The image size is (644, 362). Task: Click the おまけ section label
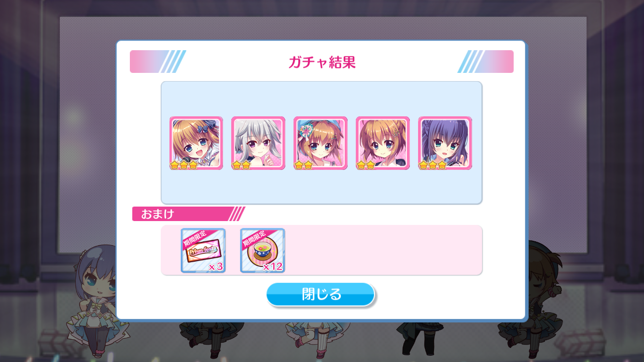[x=157, y=214]
